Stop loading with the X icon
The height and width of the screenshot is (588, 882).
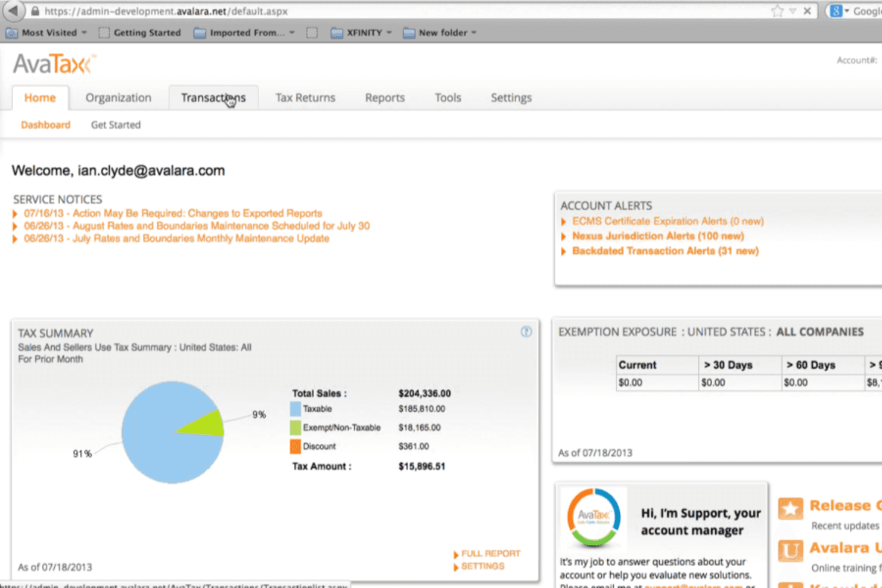pos(807,11)
